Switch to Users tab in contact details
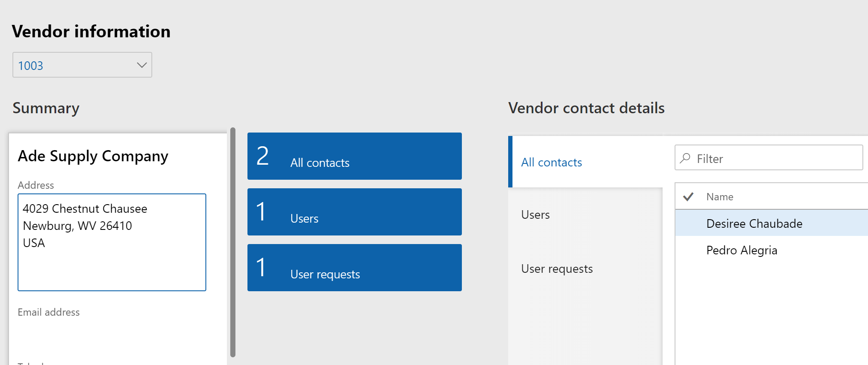The image size is (868, 365). 536,214
